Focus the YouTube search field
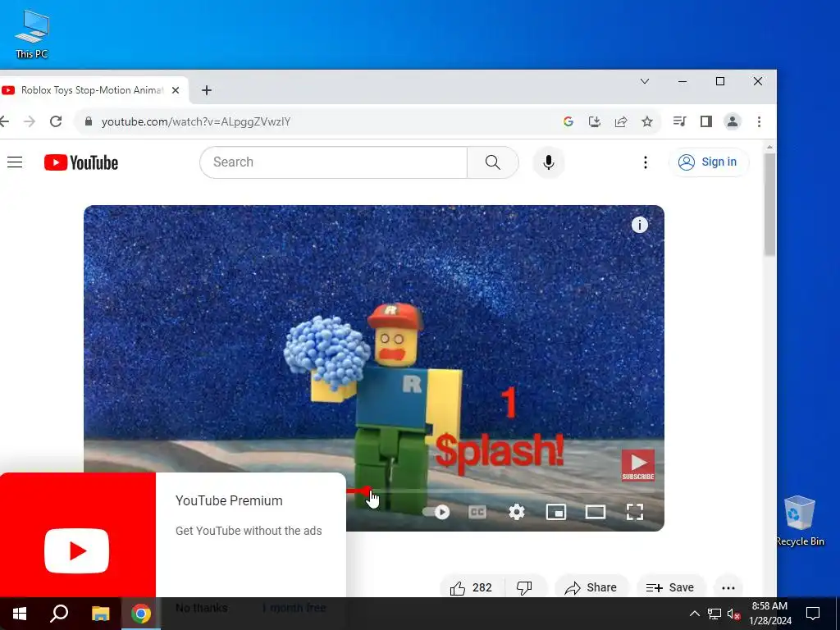840x630 pixels. pos(333,162)
